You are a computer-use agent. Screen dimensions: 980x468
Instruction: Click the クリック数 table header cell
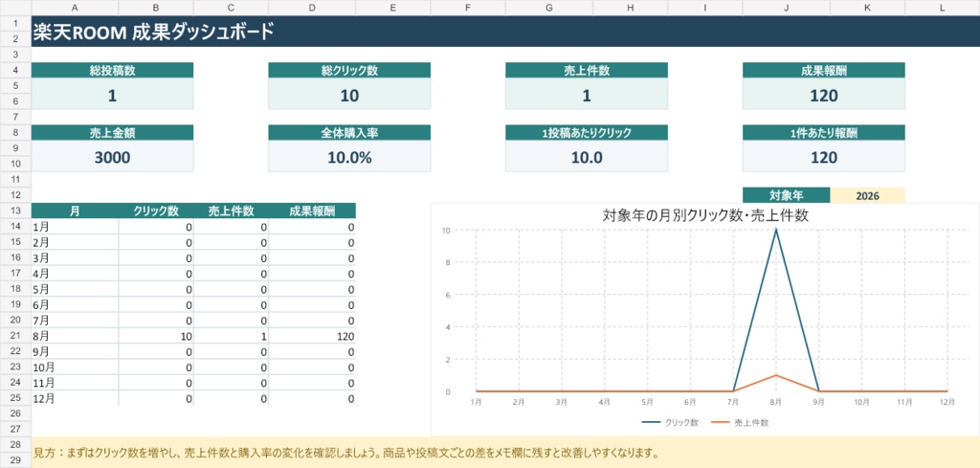156,211
